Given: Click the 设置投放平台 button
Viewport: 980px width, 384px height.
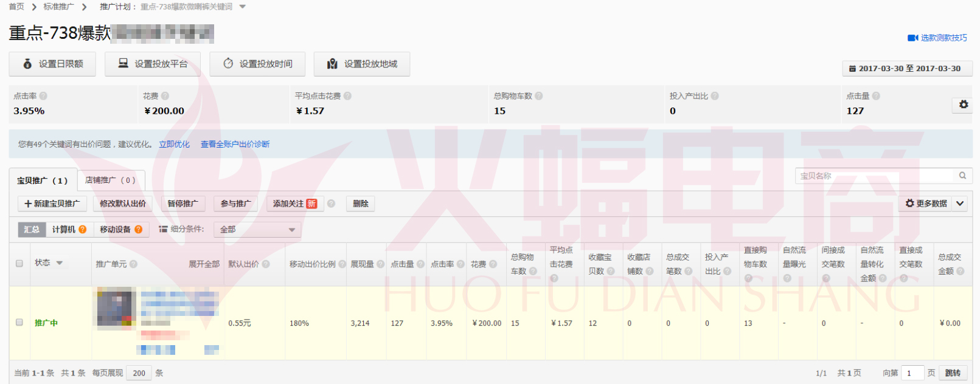Looking at the screenshot, I should (x=153, y=64).
